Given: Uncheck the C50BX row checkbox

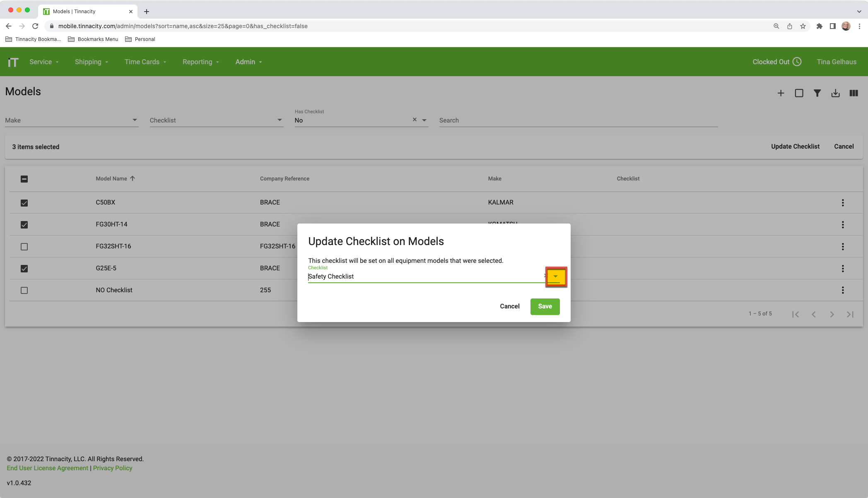Looking at the screenshot, I should (24, 203).
